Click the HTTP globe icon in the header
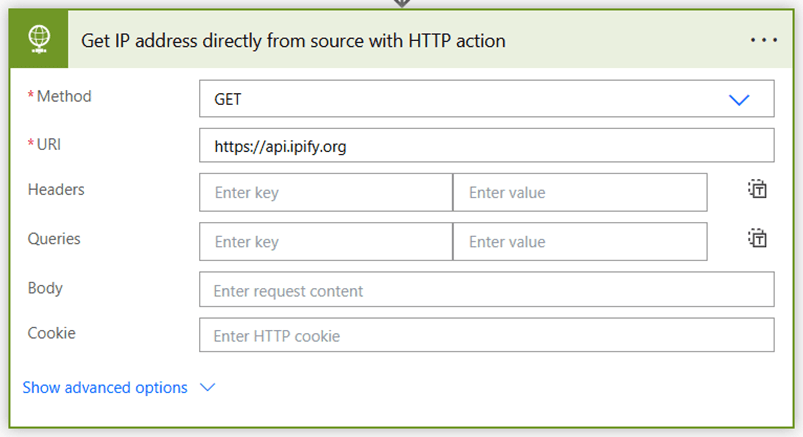The height and width of the screenshot is (437, 803). click(39, 40)
